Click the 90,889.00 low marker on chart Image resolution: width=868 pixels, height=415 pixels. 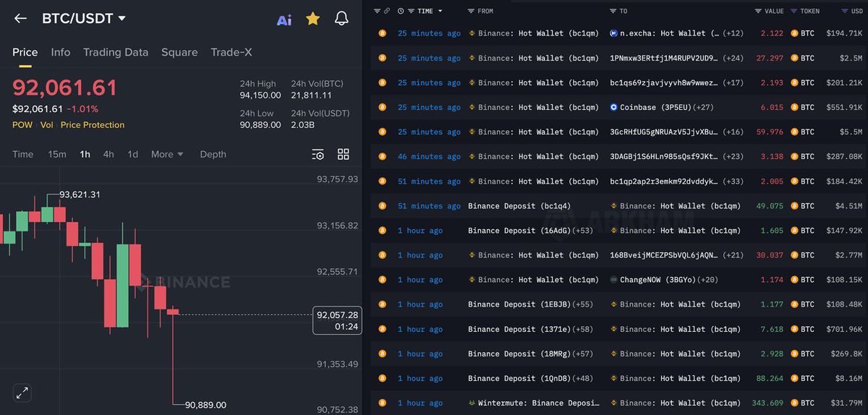point(205,405)
